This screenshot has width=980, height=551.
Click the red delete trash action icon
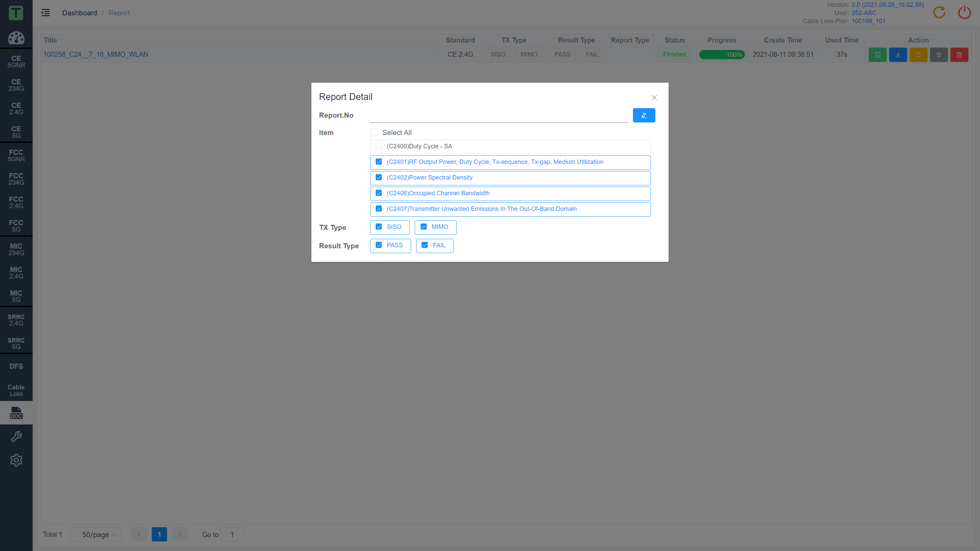pos(959,55)
